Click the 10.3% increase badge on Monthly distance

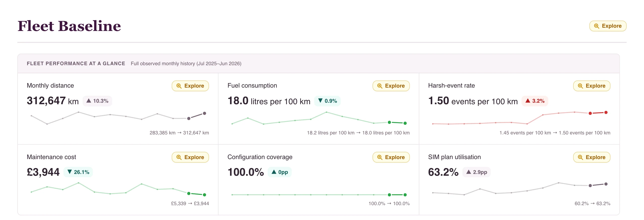97,101
